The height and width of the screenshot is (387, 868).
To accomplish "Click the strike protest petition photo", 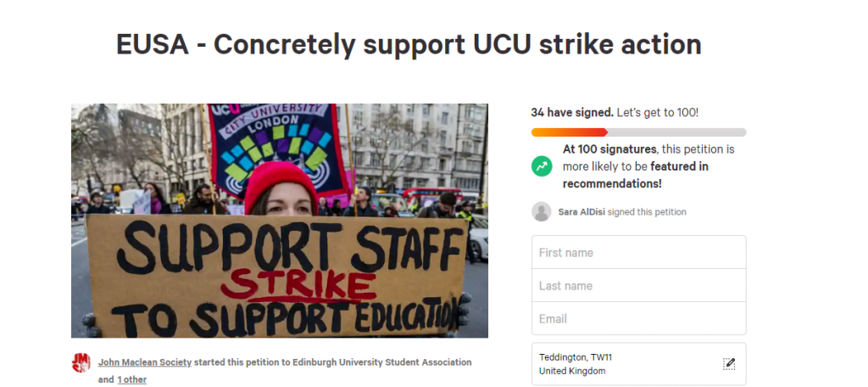I will point(280,221).
